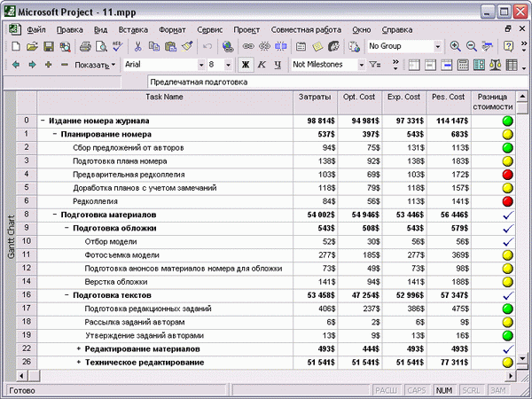Collapse the Подготовка текстов group
532x399 pixels.
66,295
